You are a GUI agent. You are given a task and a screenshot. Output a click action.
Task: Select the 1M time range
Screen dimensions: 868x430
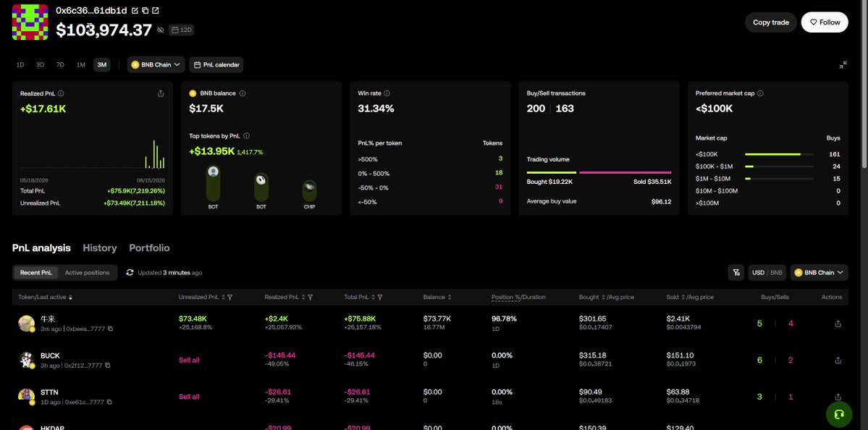point(81,64)
